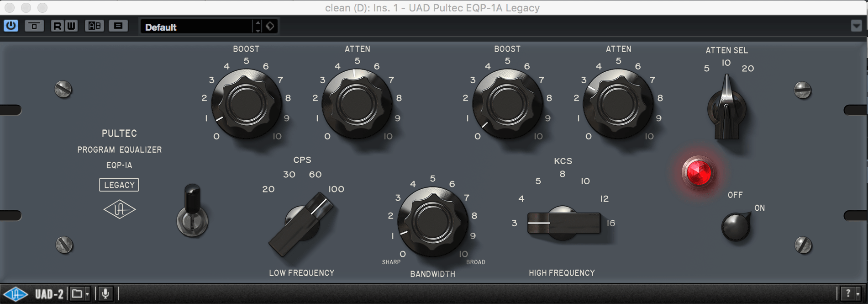868x304 pixels.
Task: Click the routing editor button beside the bypass button
Action: [x=34, y=26]
